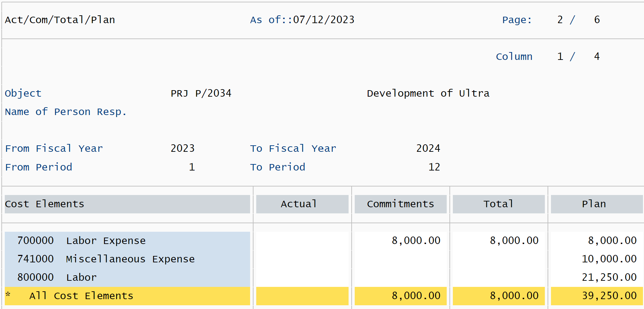644x309 pixels.
Task: Click the From Period label
Action: (39, 167)
